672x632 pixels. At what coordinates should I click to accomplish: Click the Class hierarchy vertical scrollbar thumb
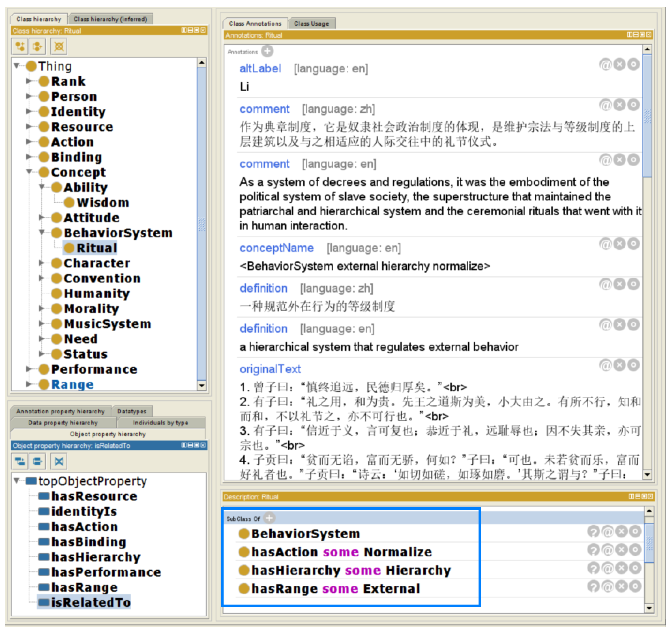click(202, 224)
